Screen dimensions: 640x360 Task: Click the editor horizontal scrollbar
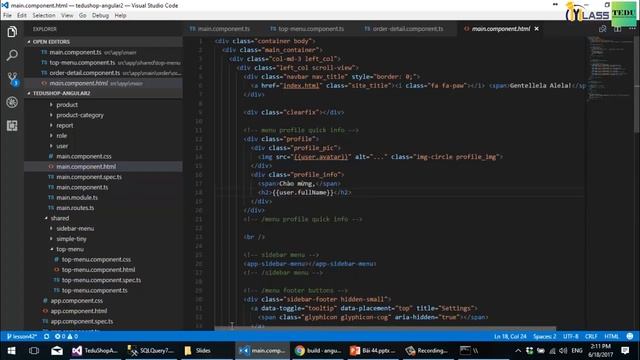point(385,328)
